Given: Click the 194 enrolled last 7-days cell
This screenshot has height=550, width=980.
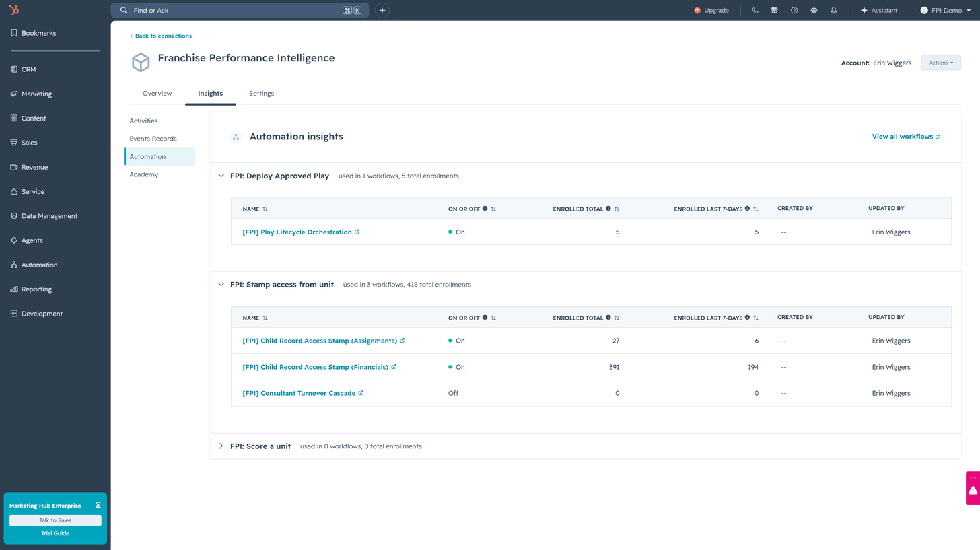Looking at the screenshot, I should pyautogui.click(x=752, y=367).
